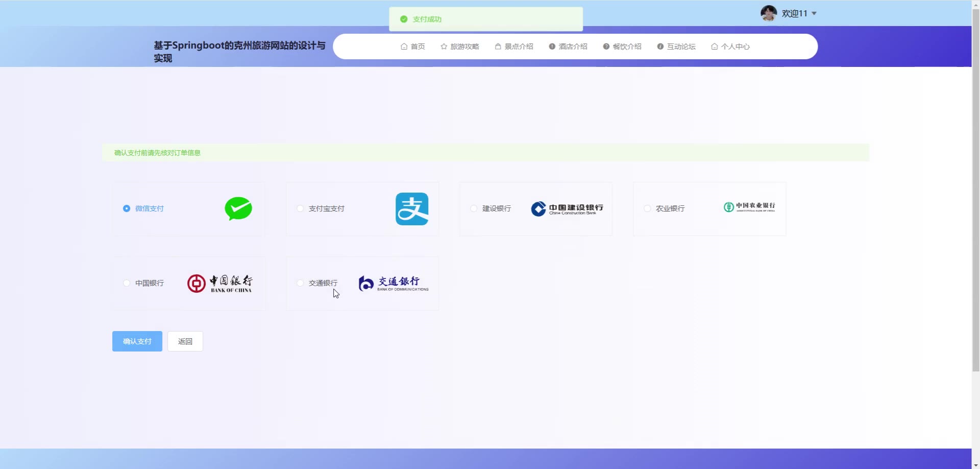Viewport: 980px width, 469px height.
Task: Expand the 欢迎11 user dropdown arrow
Action: click(x=814, y=14)
